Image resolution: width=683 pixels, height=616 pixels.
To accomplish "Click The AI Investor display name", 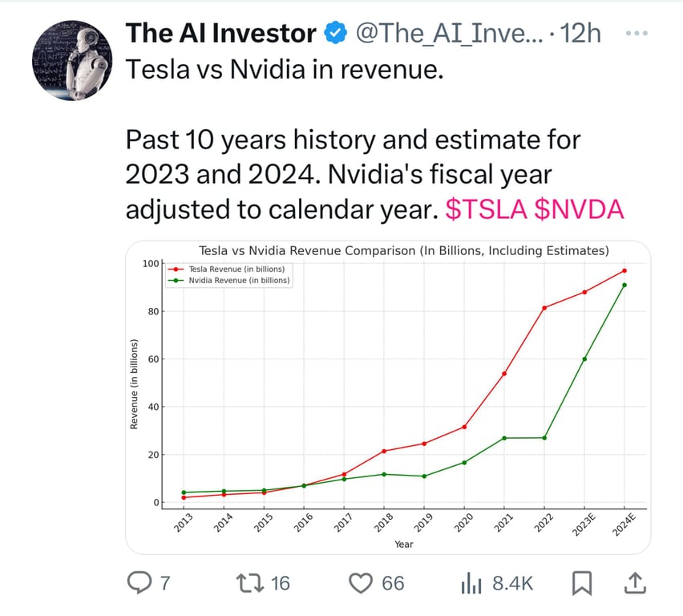I will (x=220, y=34).
